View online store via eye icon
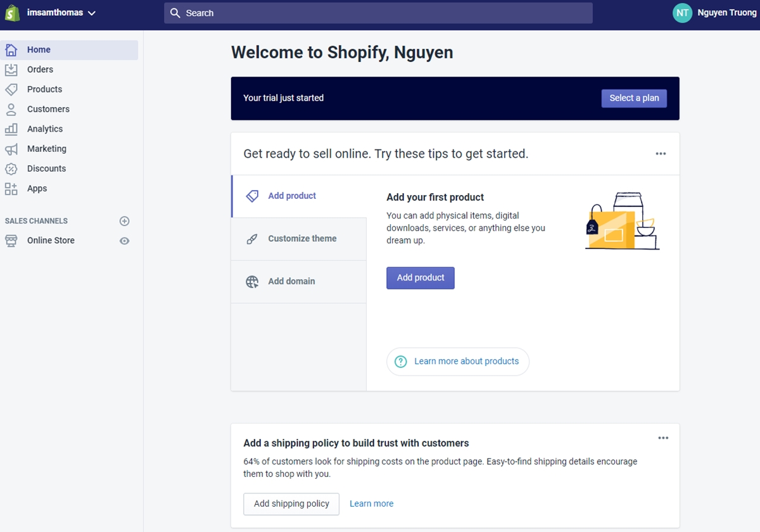 [x=125, y=241]
